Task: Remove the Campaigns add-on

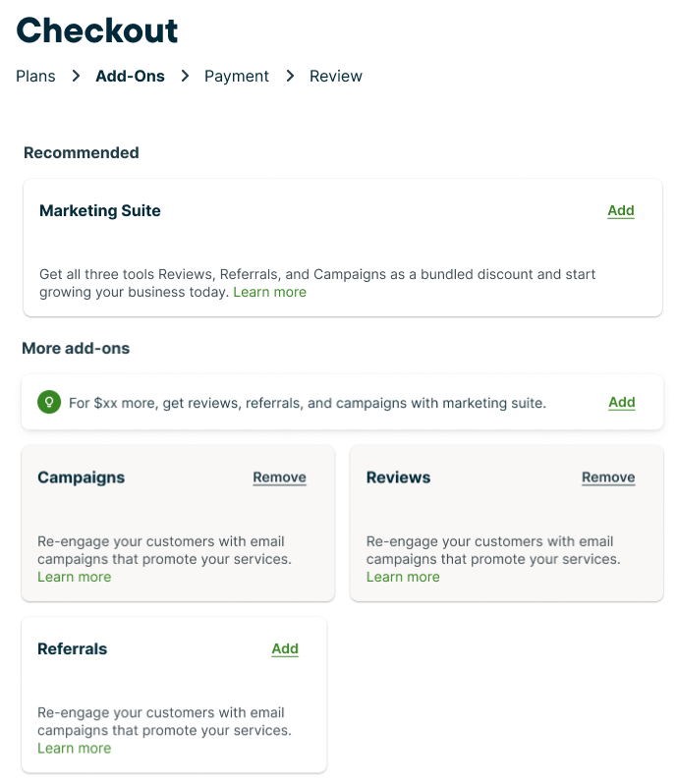Action: coord(280,477)
